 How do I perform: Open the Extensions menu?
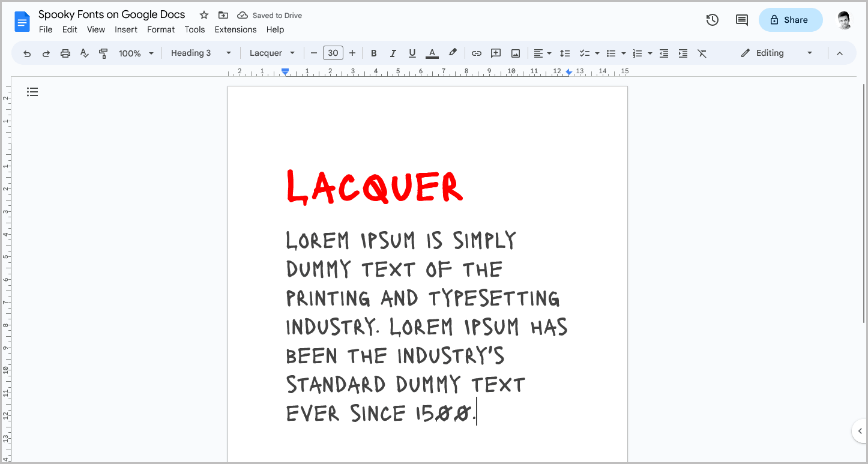pos(235,29)
